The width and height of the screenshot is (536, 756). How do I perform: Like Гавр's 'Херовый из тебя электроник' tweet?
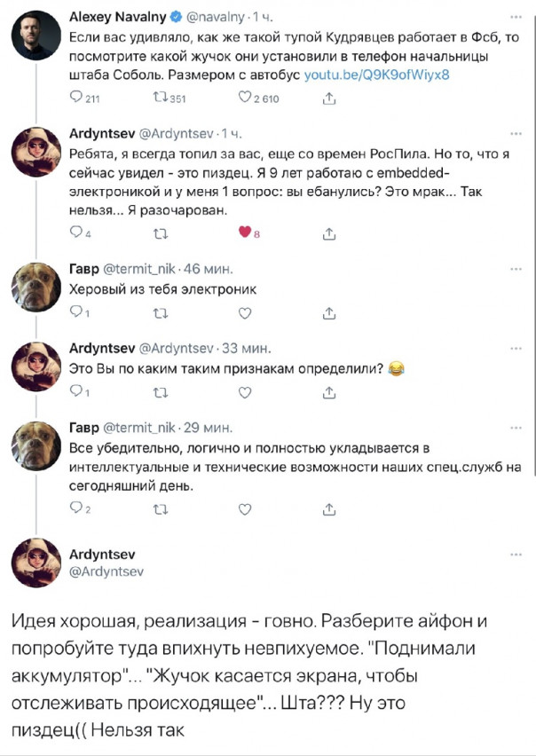246,311
